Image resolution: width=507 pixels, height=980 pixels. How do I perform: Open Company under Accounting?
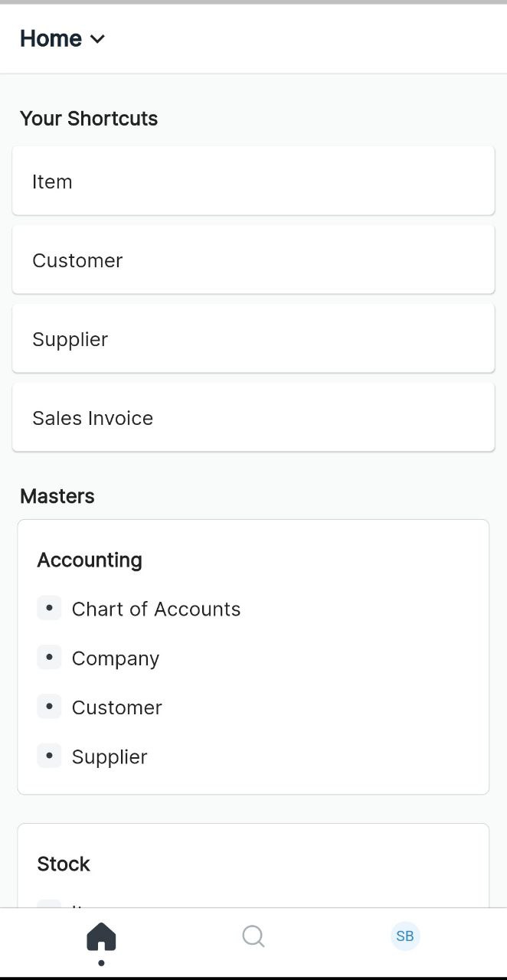click(x=116, y=658)
